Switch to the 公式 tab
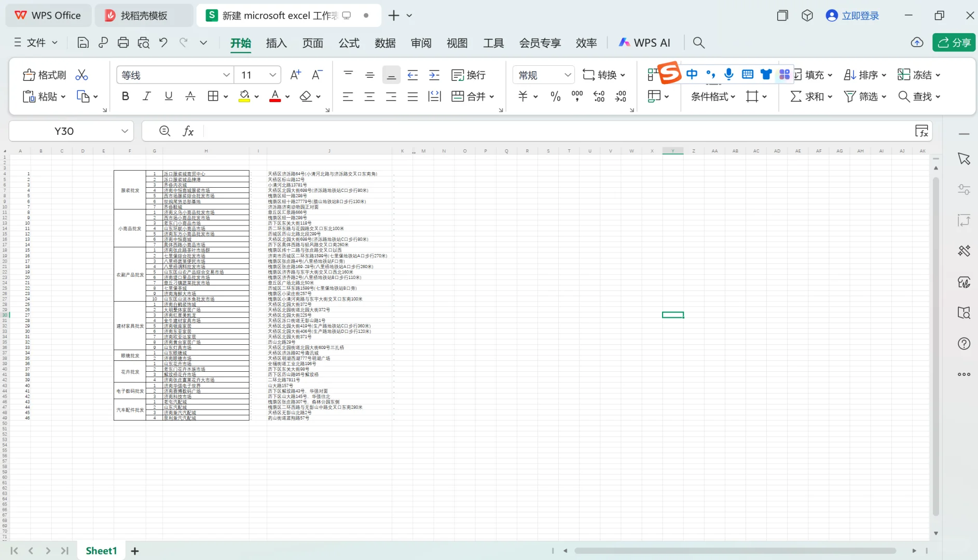Viewport: 978px width, 560px height. (349, 43)
